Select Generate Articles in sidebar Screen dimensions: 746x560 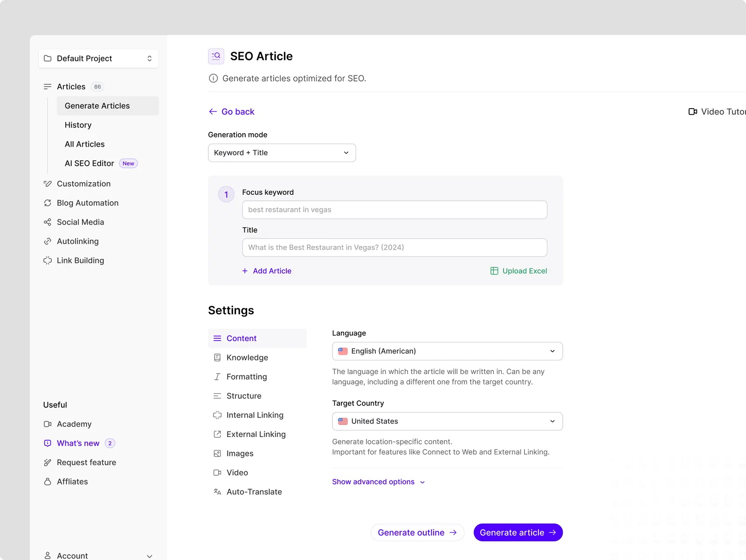[108, 106]
